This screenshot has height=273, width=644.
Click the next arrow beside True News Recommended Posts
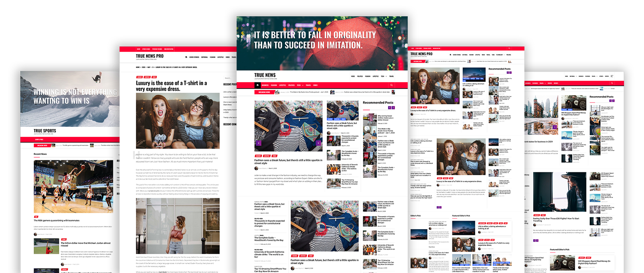[393, 108]
